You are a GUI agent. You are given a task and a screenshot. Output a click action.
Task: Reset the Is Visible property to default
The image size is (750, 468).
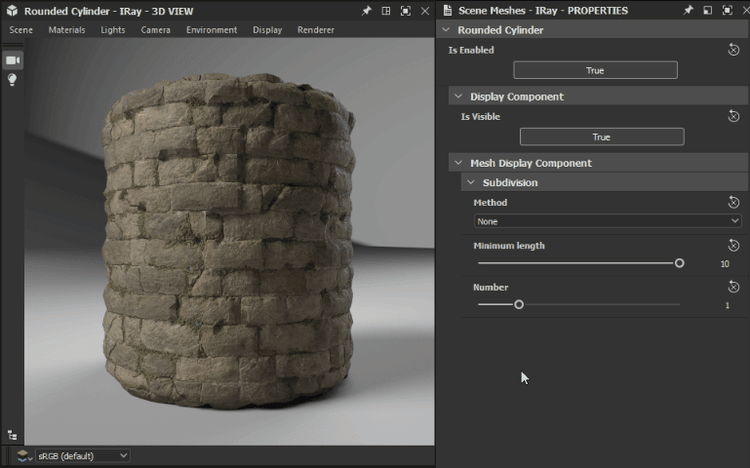pyautogui.click(x=733, y=116)
